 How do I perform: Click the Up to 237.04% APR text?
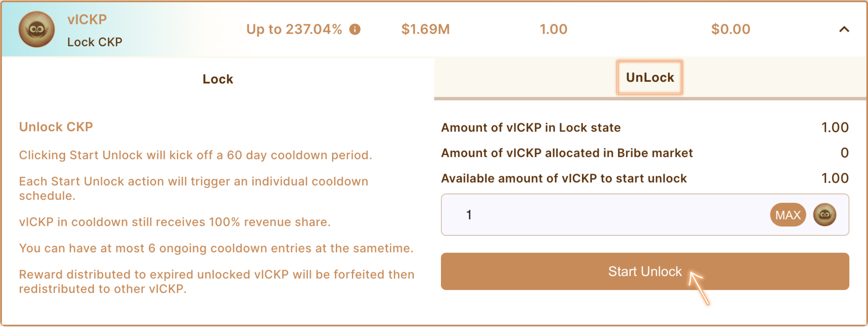click(x=294, y=30)
